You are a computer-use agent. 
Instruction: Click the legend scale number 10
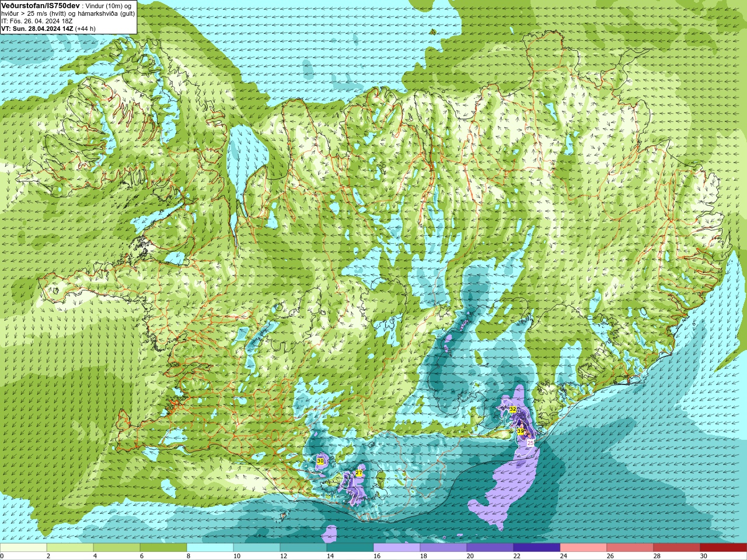[237, 556]
